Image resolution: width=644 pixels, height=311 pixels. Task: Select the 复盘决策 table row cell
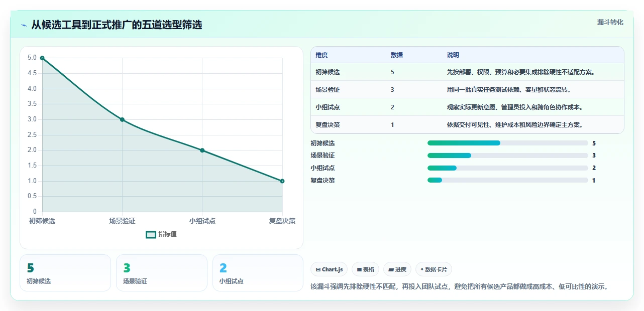coord(328,125)
